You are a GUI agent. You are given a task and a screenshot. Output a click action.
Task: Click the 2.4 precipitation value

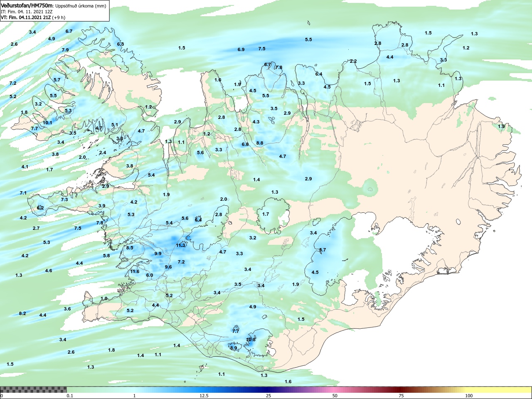coord(103,153)
